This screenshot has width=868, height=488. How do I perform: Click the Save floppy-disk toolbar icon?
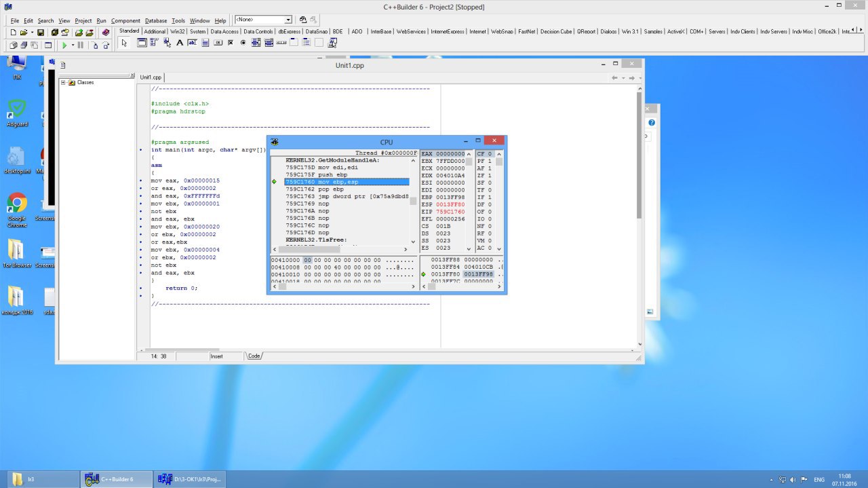40,32
